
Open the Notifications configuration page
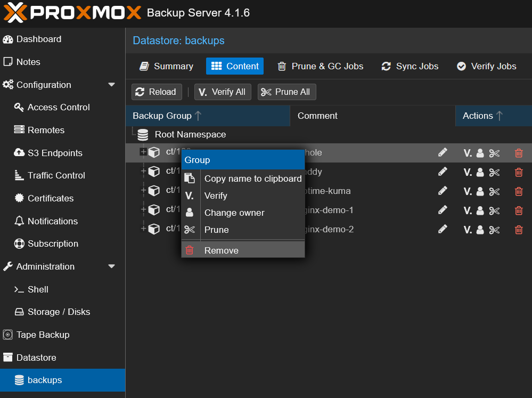pos(54,221)
